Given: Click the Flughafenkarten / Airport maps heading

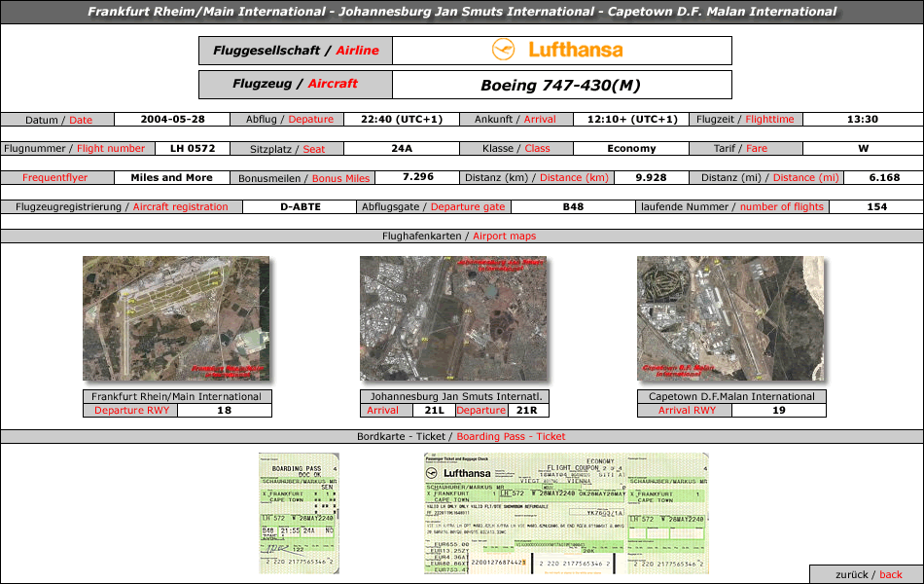Looking at the screenshot, I should (x=460, y=236).
